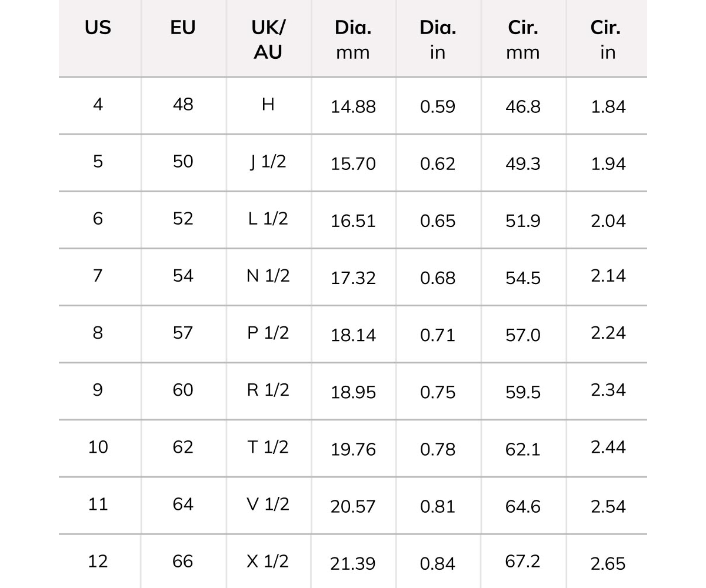Click the 2.65 circumference inch value

tap(608, 564)
